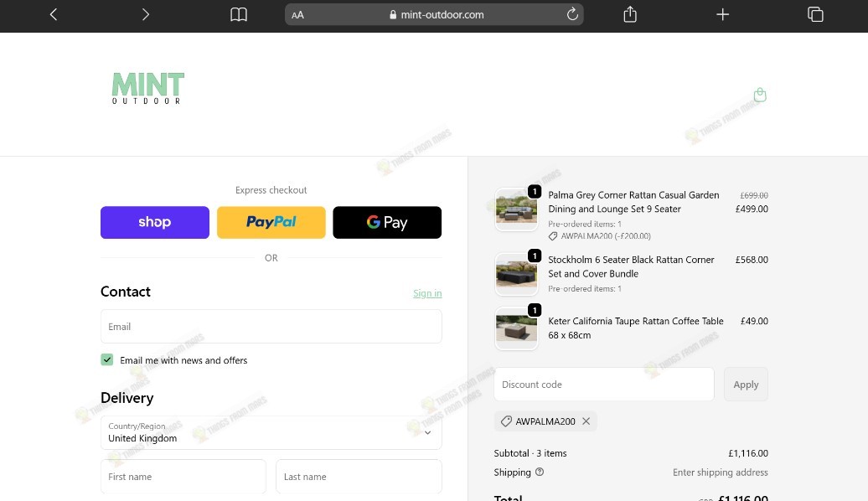Click the Mint Outdoor logo
The width and height of the screenshot is (868, 501).
[147, 89]
